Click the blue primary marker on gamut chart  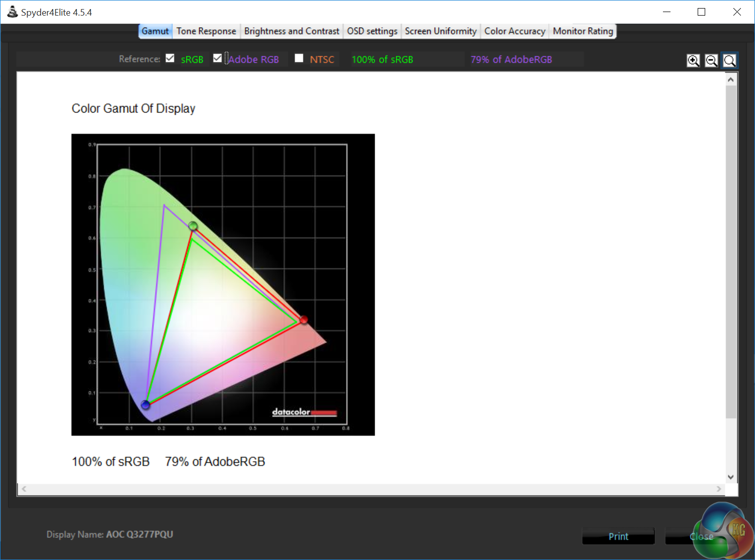click(x=146, y=405)
